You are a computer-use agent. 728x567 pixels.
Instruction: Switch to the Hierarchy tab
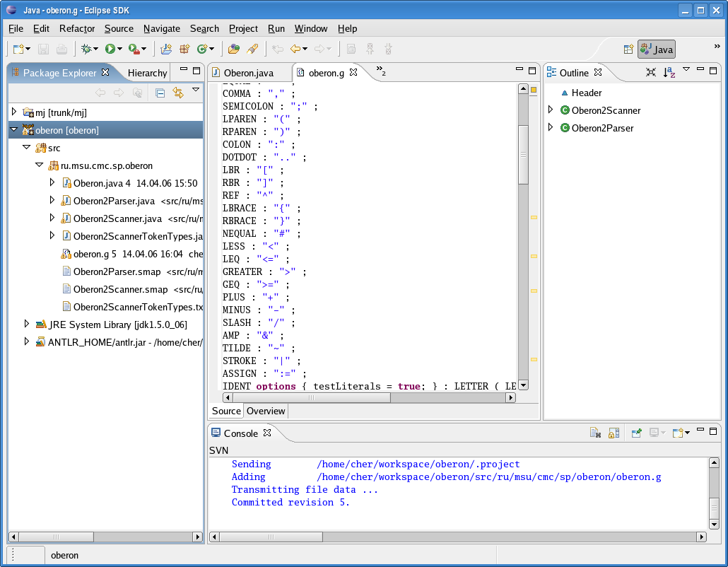(147, 73)
